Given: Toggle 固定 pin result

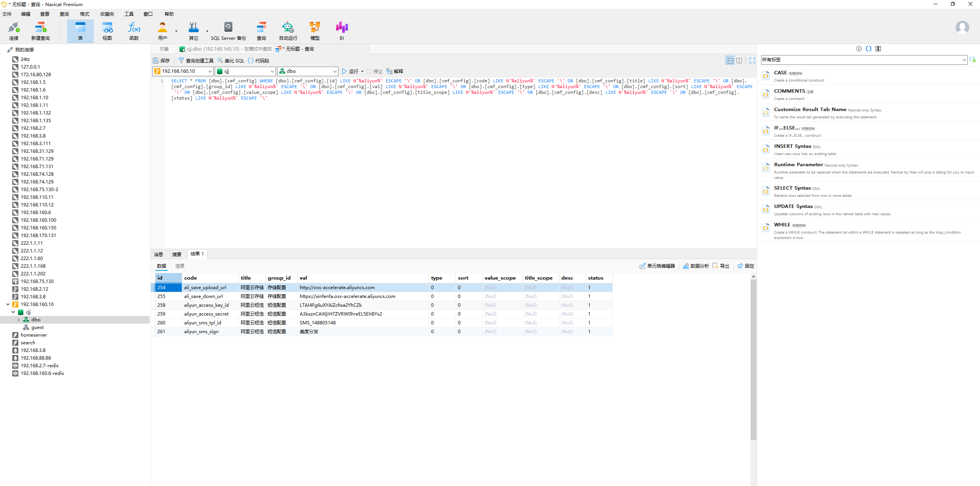Looking at the screenshot, I should point(746,266).
